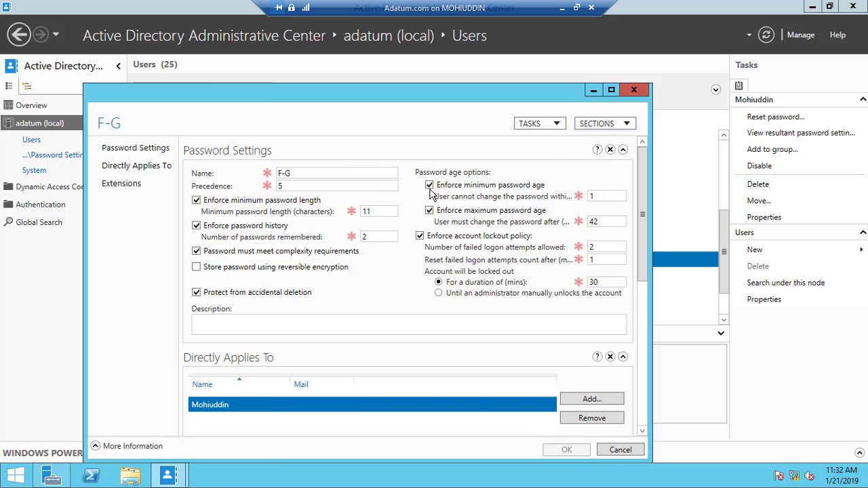Viewport: 868px width, 488px height.
Task: Open help for Password Settings section
Action: (597, 149)
